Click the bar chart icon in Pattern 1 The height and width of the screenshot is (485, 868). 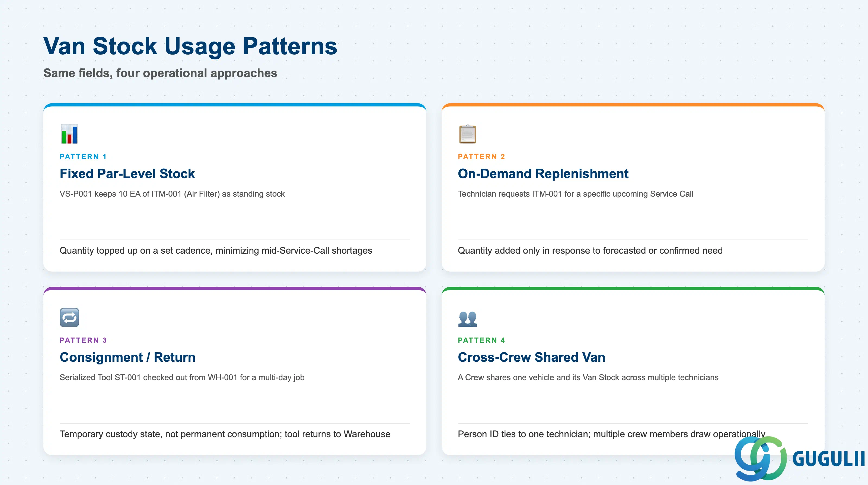tap(69, 134)
